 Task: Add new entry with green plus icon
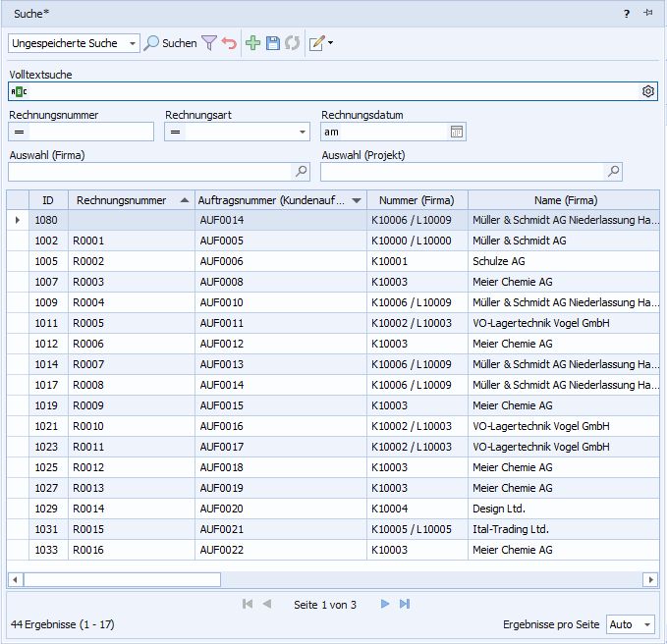click(x=253, y=43)
